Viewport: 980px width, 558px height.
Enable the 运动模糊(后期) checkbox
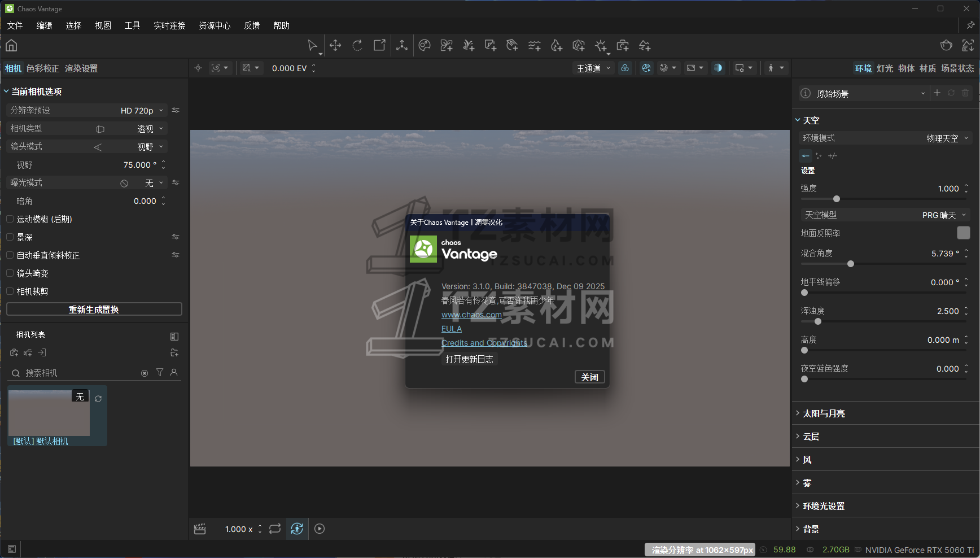tap(10, 219)
